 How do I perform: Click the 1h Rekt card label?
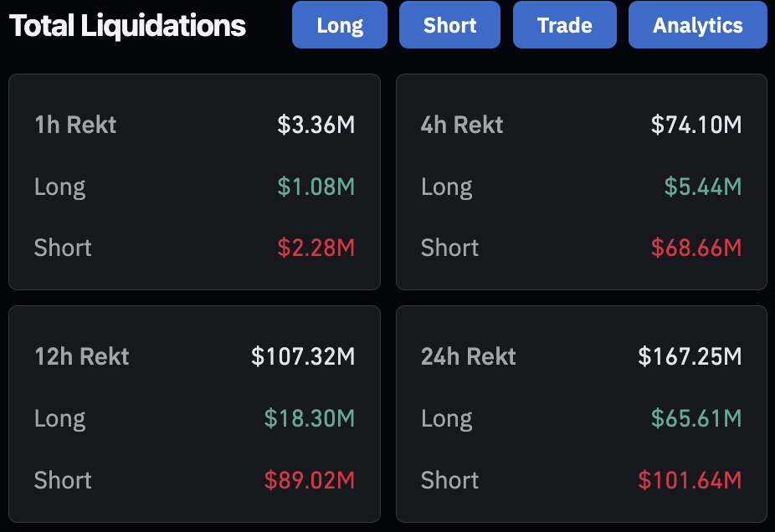(x=75, y=125)
